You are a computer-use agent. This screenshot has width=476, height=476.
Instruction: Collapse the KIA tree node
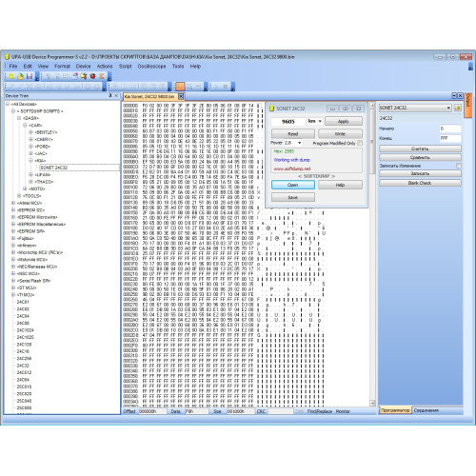[x=30, y=161]
